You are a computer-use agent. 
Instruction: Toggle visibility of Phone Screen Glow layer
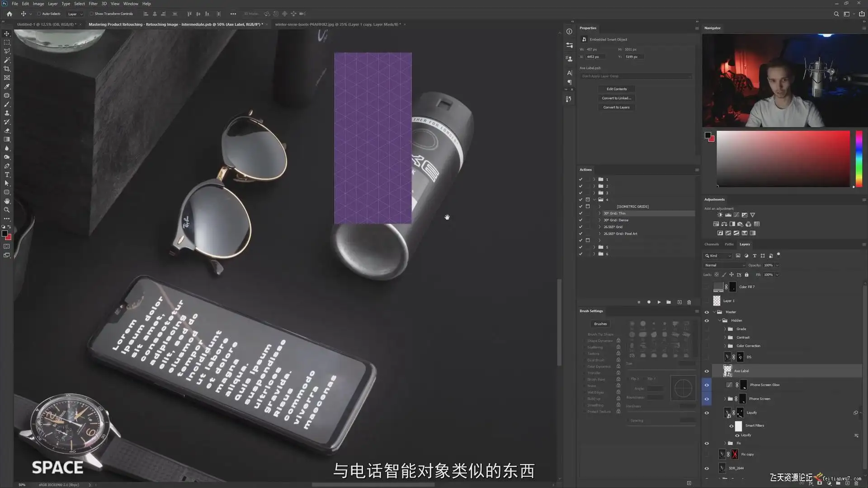(707, 385)
